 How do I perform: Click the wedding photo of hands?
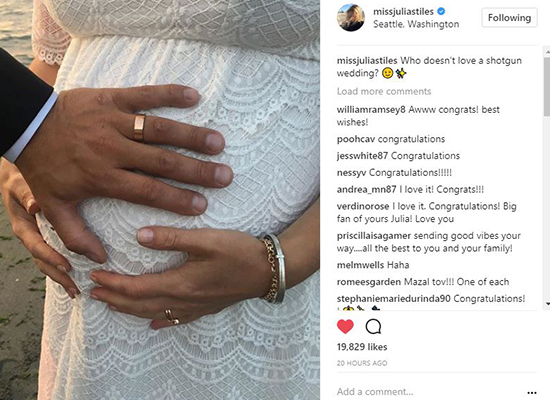tap(160, 200)
